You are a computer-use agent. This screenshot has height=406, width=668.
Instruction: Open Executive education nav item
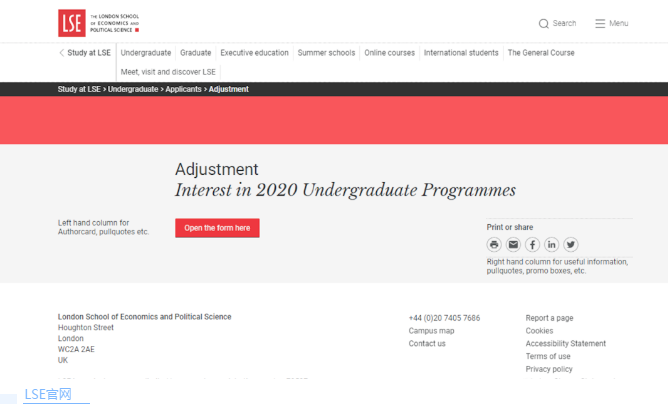(254, 53)
